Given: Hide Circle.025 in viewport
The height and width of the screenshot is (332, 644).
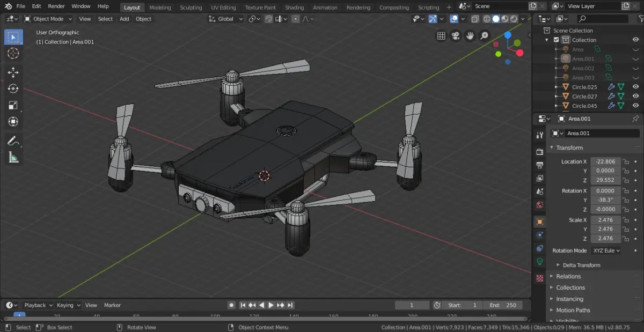Looking at the screenshot, I should 635,87.
